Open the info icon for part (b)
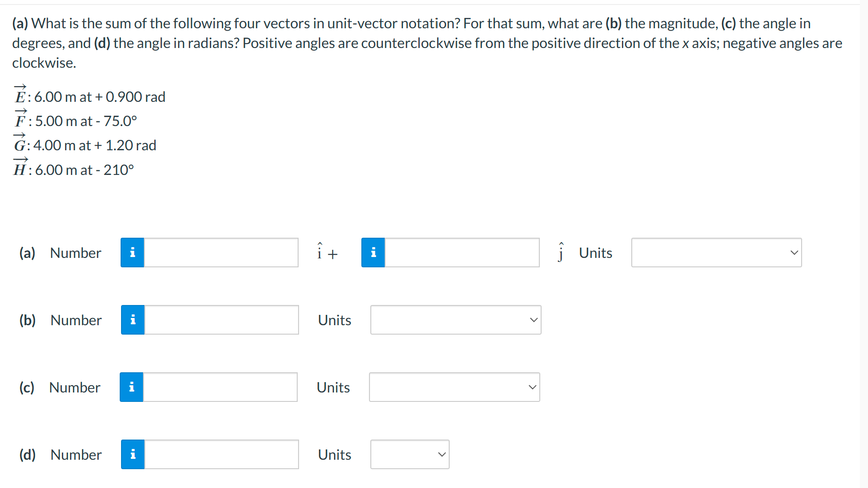This screenshot has width=868, height=488. pyautogui.click(x=133, y=320)
